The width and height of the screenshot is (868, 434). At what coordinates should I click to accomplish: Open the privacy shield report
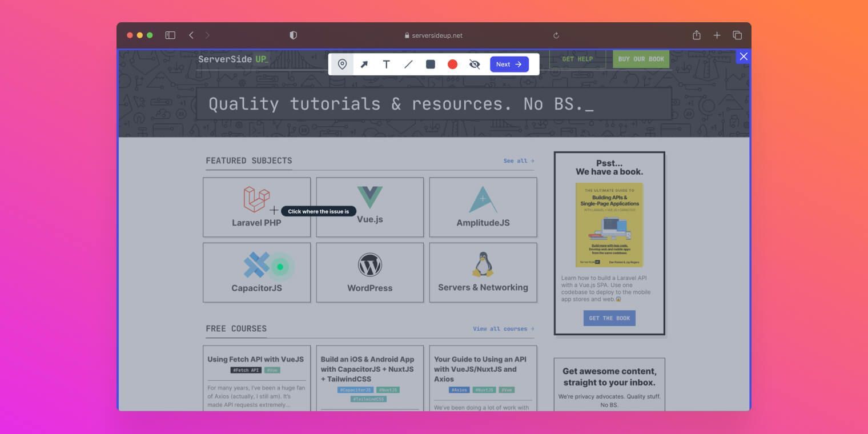coord(294,35)
